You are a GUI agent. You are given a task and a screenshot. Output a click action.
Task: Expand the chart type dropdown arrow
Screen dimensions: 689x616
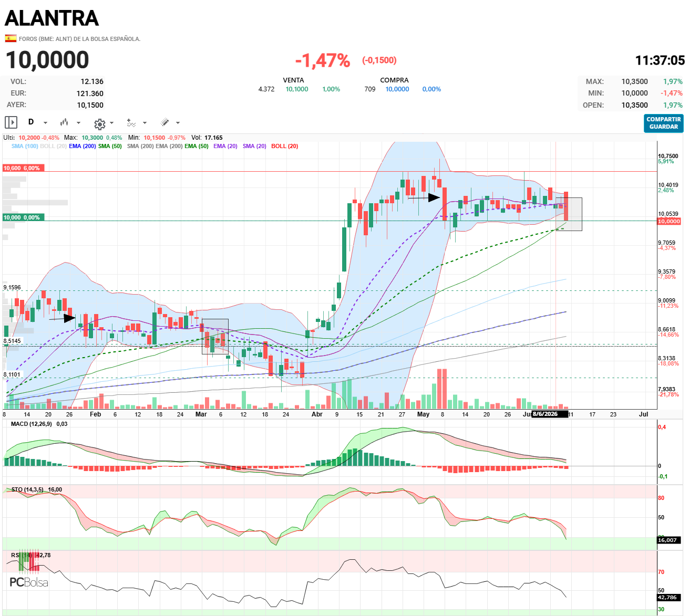pyautogui.click(x=78, y=123)
